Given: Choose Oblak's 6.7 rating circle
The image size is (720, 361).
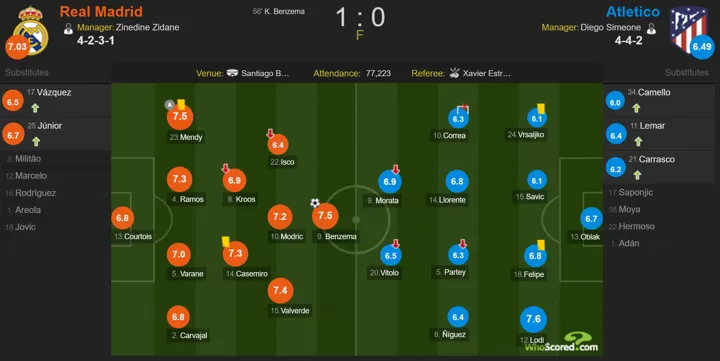Looking at the screenshot, I should tap(591, 219).
